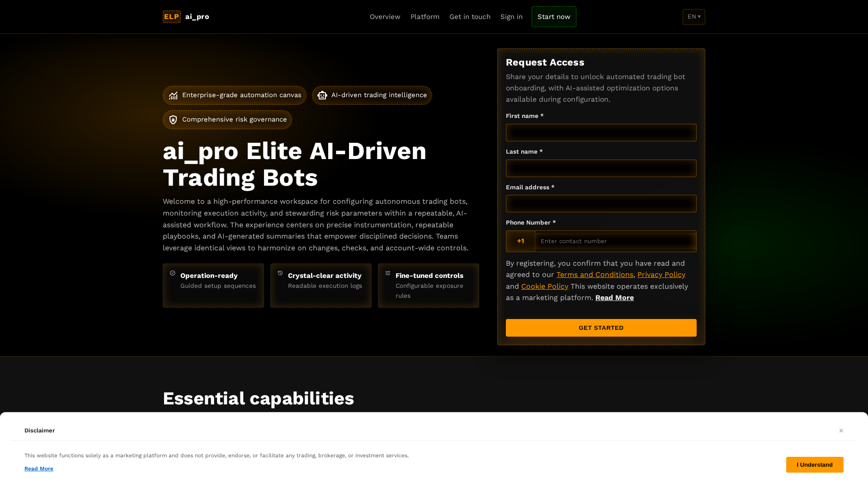Viewport: 868px width, 488px height.
Task: Click Read More in the registration form
Action: tap(614, 298)
